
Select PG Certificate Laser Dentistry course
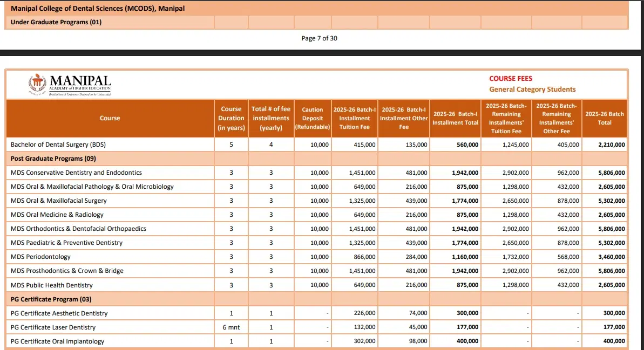pos(53,327)
